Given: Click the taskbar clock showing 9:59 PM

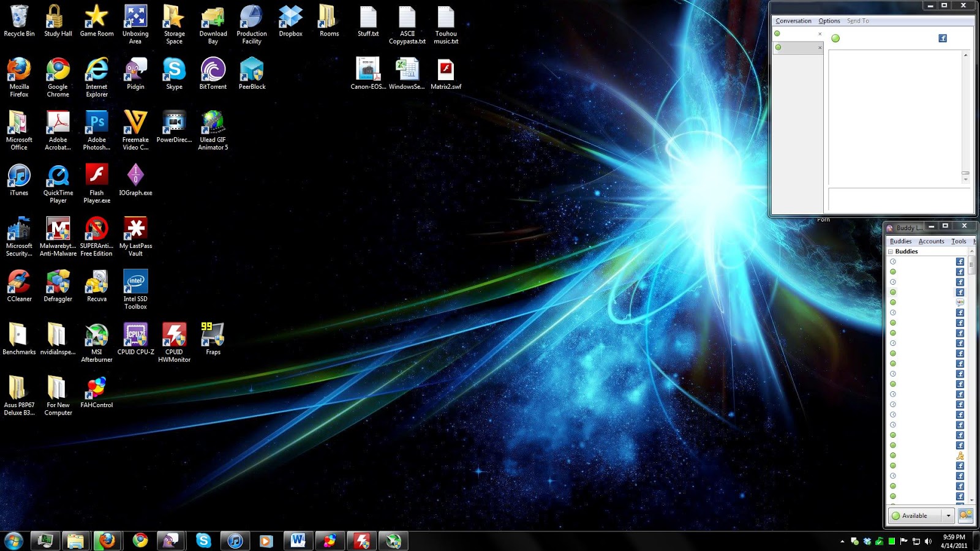Looking at the screenshot, I should coord(954,541).
